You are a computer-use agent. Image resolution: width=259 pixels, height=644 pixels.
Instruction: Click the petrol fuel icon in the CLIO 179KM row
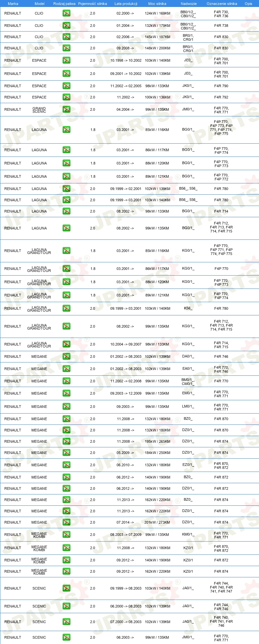[66, 26]
